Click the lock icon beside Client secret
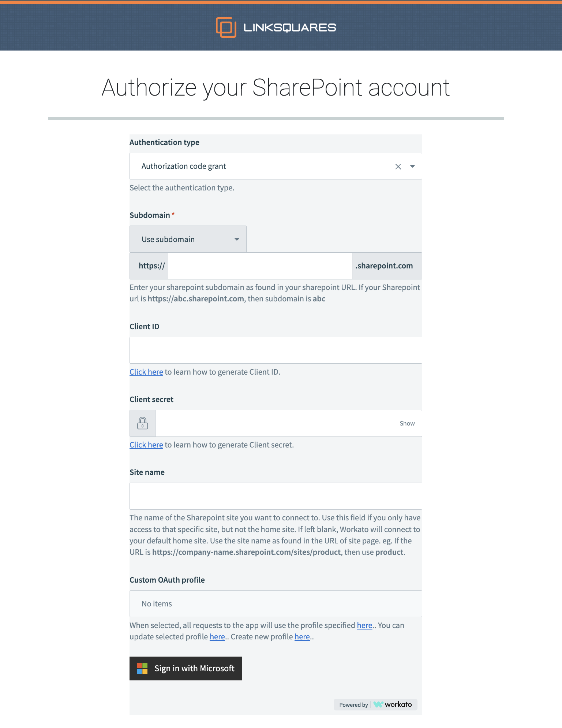This screenshot has width=562, height=728. (x=143, y=423)
